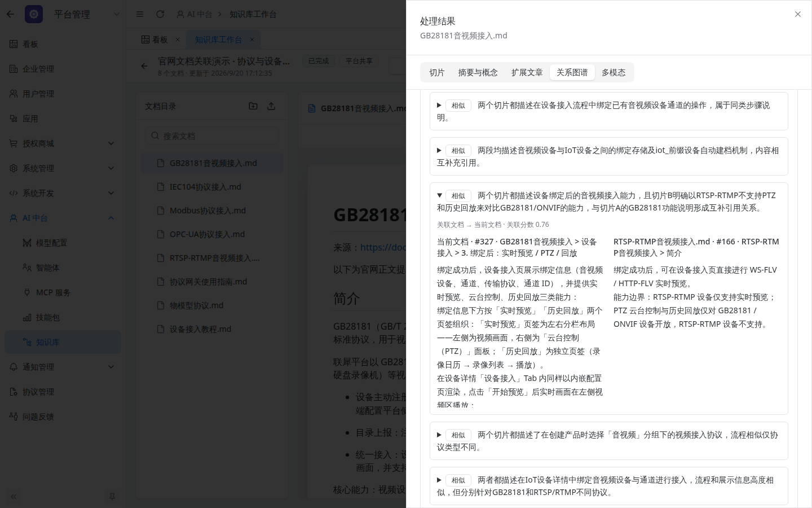Expand relation about iot_前缀设备自动建档机制
The width and height of the screenshot is (812, 508).
(609, 156)
